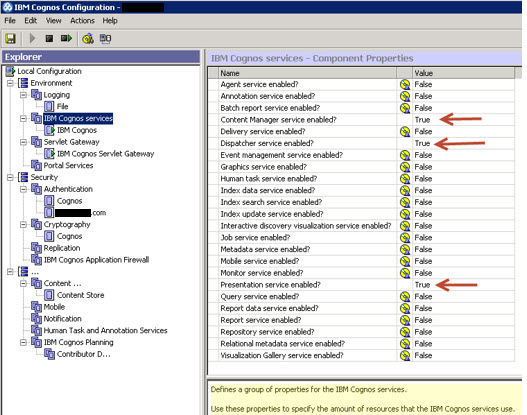This screenshot has width=527, height=415.
Task: Collapse the Authentication tree node
Action: tap(23, 189)
